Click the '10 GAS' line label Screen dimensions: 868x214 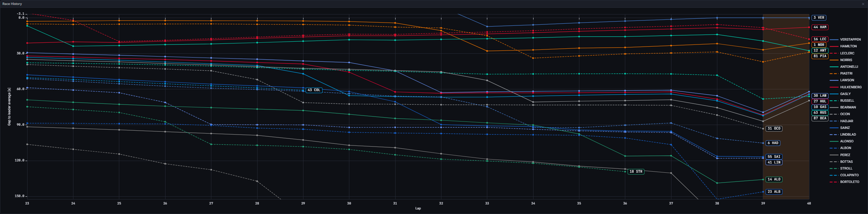point(820,107)
